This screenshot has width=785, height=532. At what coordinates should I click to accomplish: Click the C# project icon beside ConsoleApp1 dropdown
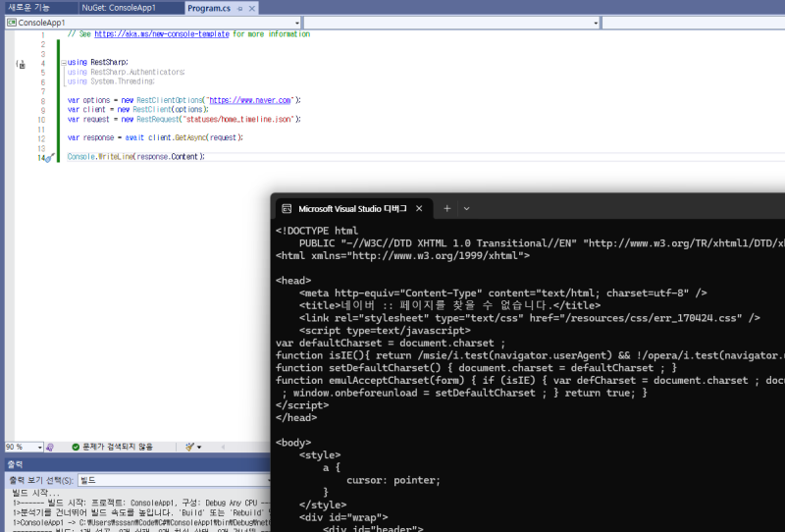tap(11, 22)
